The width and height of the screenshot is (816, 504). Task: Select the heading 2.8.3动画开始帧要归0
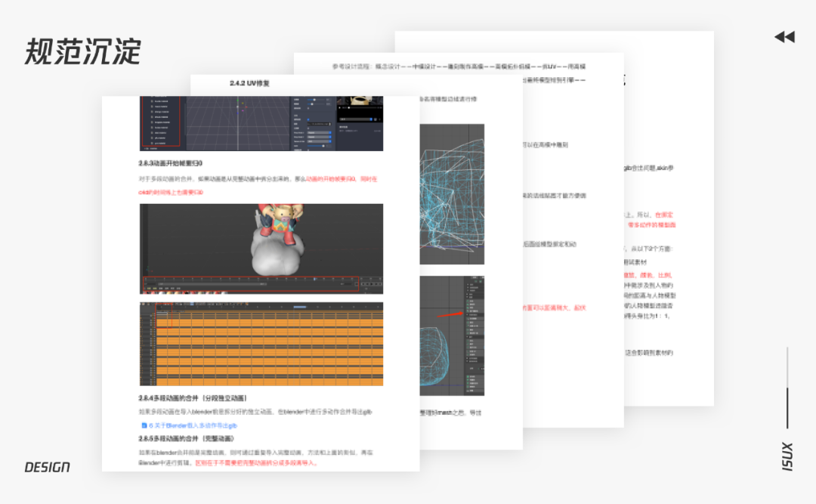click(170, 163)
